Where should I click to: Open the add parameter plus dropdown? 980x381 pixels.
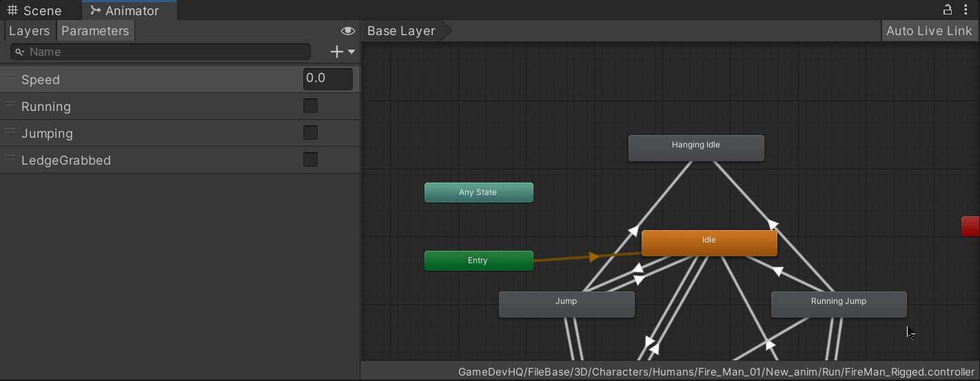[x=343, y=52]
